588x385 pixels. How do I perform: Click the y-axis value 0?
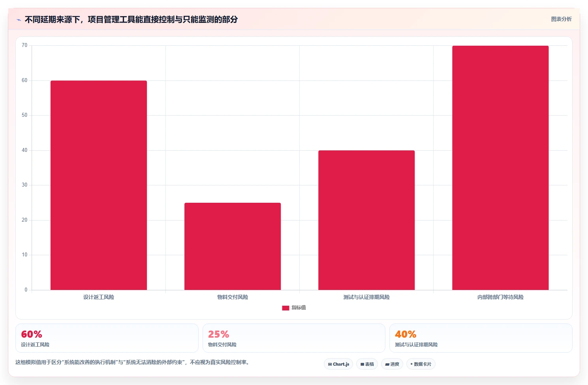coord(26,290)
